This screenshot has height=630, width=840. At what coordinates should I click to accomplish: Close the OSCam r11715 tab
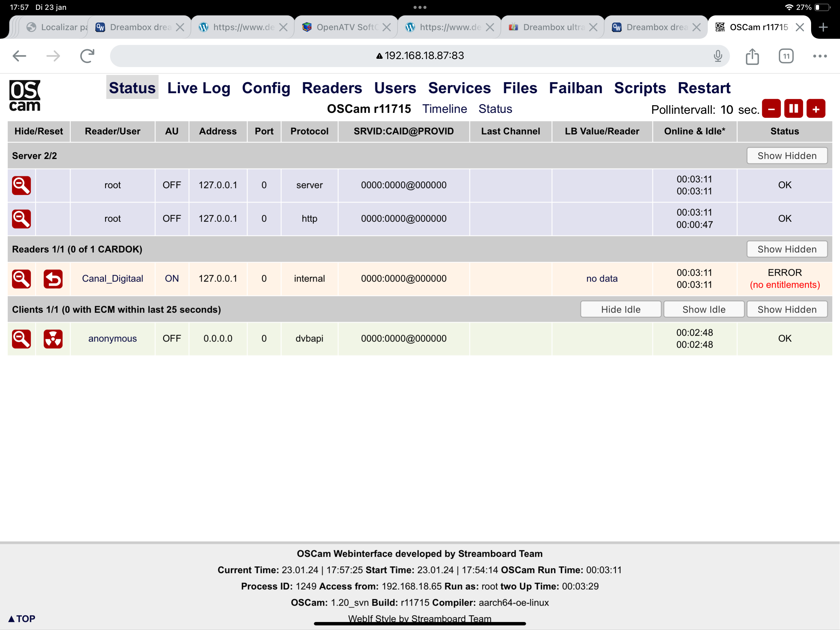[x=800, y=27]
